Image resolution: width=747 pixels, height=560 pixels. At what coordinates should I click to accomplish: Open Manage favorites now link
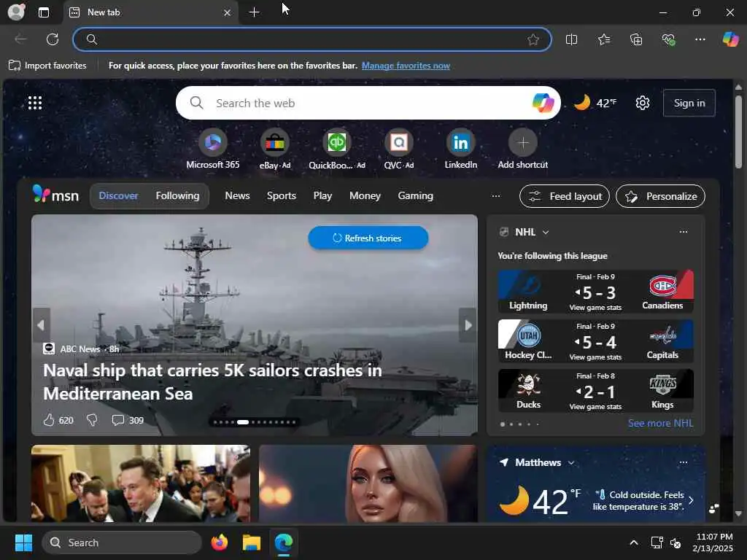coord(406,66)
